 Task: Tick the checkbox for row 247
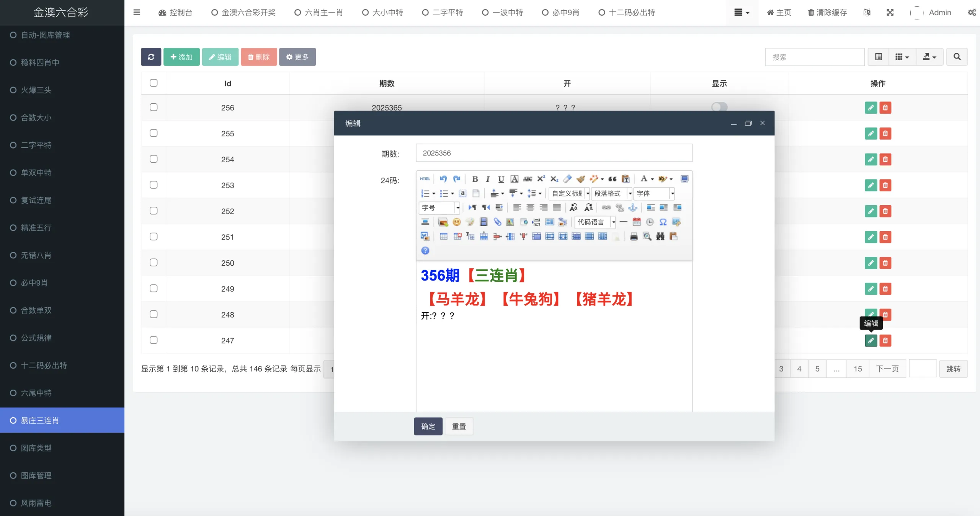154,340
